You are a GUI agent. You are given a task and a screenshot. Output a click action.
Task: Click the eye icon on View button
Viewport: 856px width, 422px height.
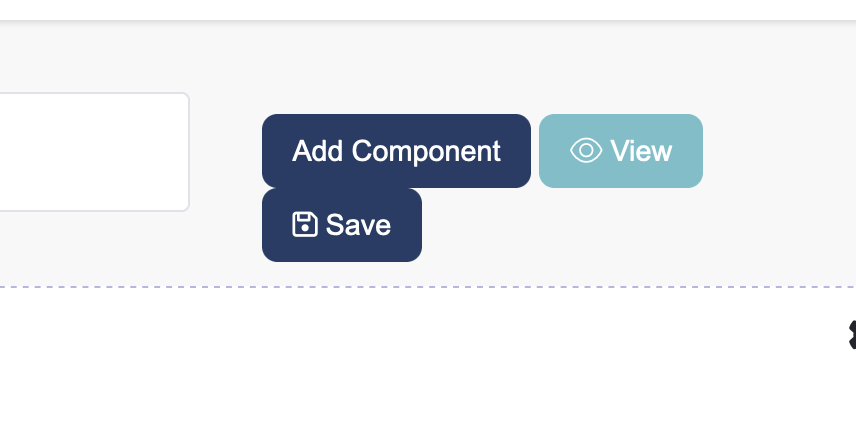pyautogui.click(x=586, y=151)
